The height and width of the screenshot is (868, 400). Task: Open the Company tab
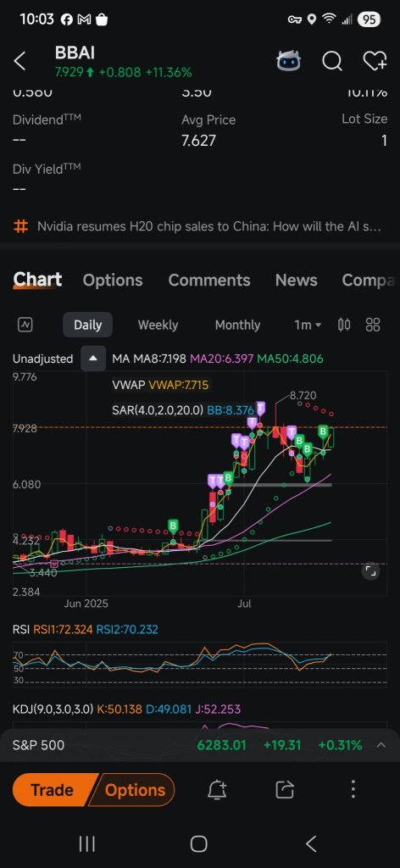click(369, 280)
